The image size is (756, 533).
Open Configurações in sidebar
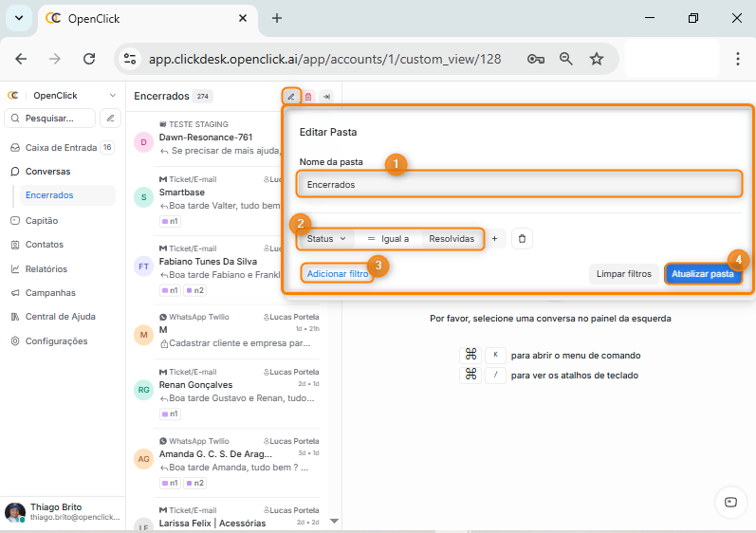click(56, 341)
